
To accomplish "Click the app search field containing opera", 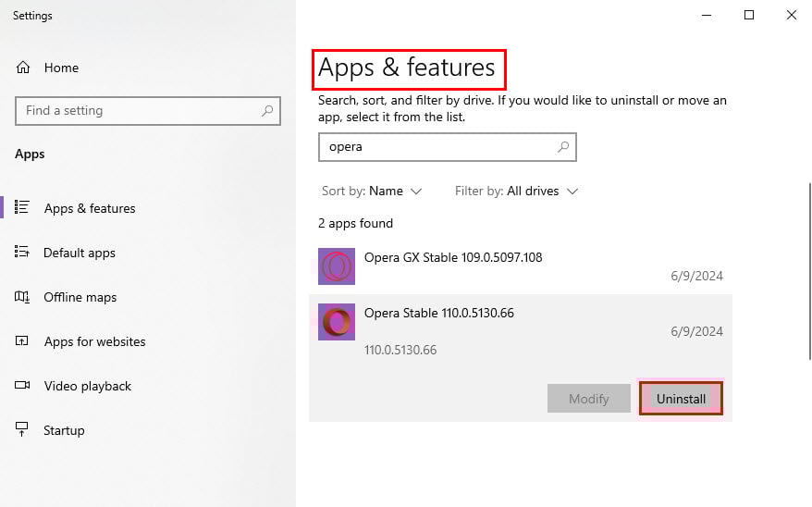I will (x=448, y=147).
